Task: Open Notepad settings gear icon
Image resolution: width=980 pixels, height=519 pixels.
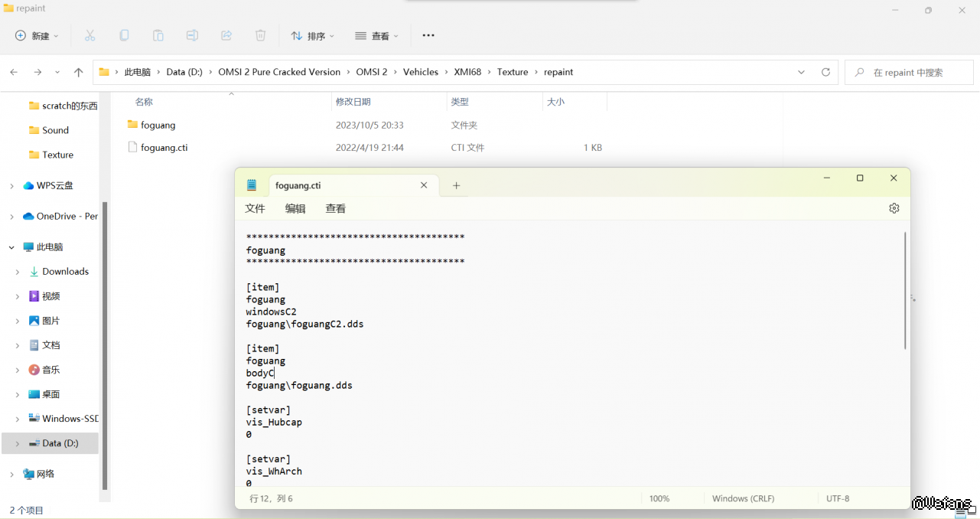Action: pyautogui.click(x=894, y=208)
